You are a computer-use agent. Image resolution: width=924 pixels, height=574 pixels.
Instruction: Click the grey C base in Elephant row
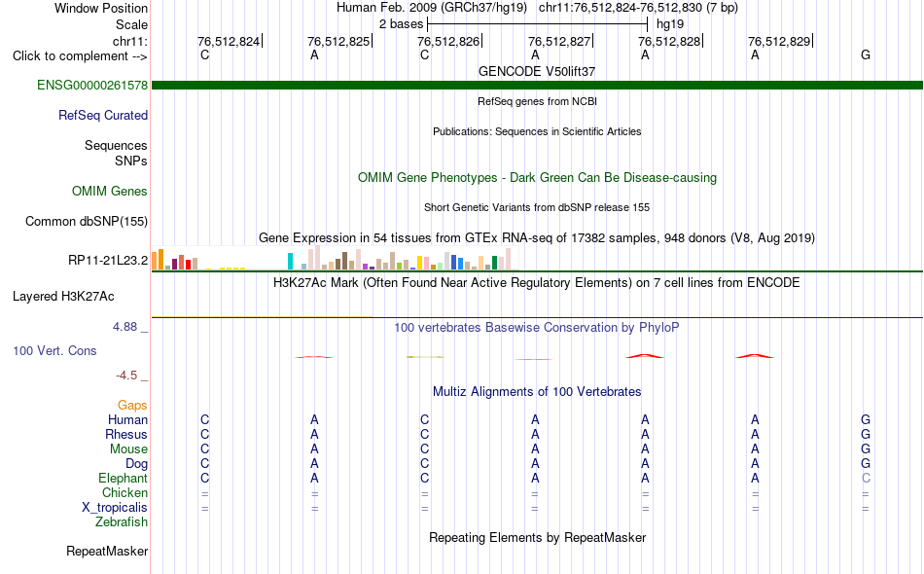point(865,478)
